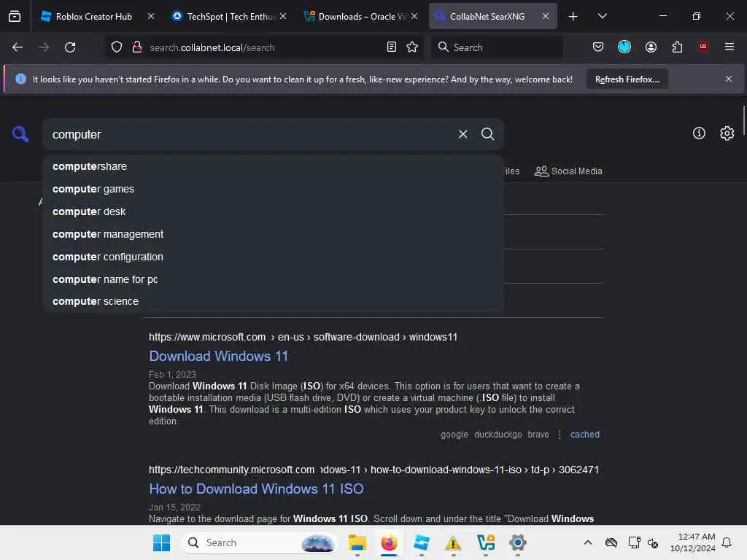Open uBlock Origin extension icon

(703, 47)
